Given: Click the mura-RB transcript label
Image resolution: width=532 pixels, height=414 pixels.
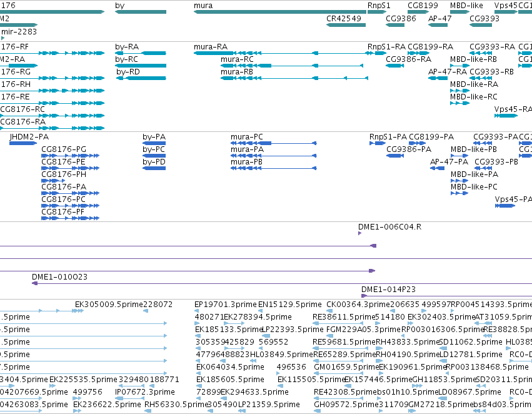Looking at the screenshot, I should click(x=237, y=72).
